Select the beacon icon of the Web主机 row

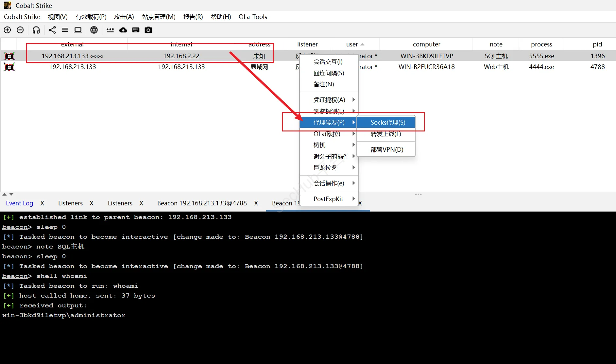pos(9,67)
